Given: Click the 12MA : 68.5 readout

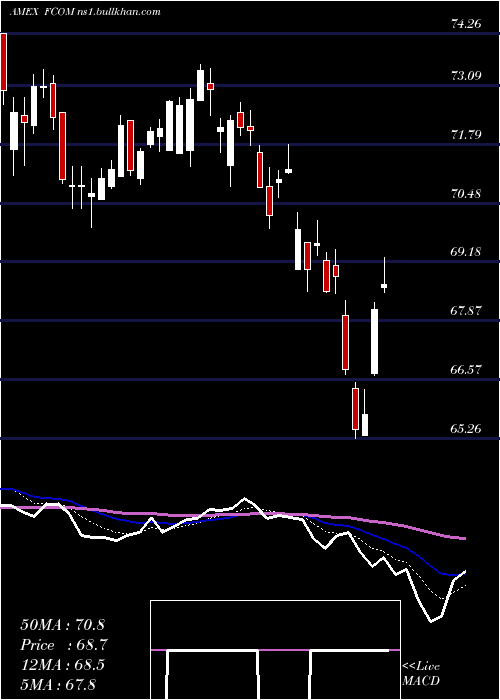Looking at the screenshot, I should click(62, 664).
